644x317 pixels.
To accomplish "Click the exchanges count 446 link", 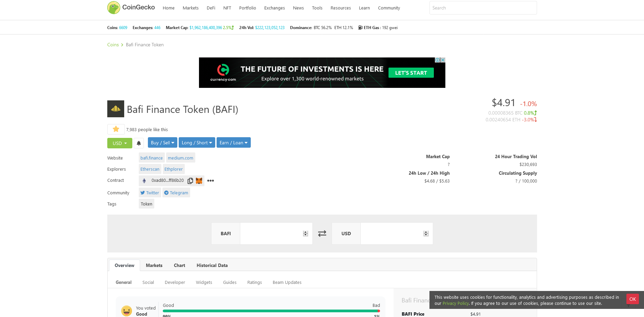I will point(157,28).
